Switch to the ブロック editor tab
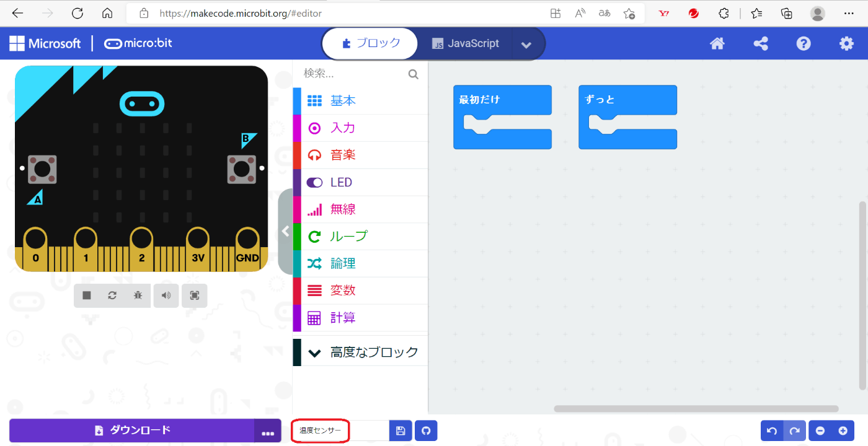This screenshot has height=446, width=868. tap(370, 43)
